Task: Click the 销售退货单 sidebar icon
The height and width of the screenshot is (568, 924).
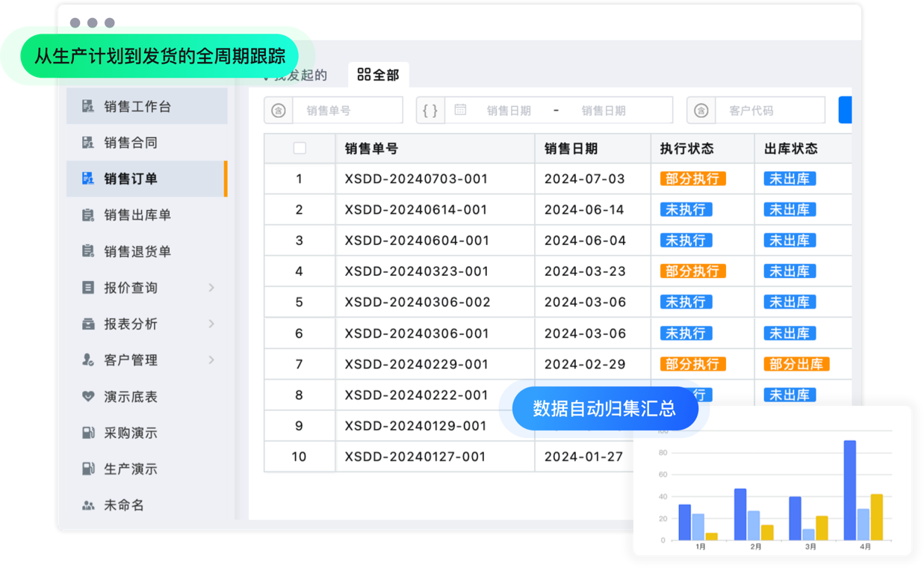Action: [x=88, y=251]
